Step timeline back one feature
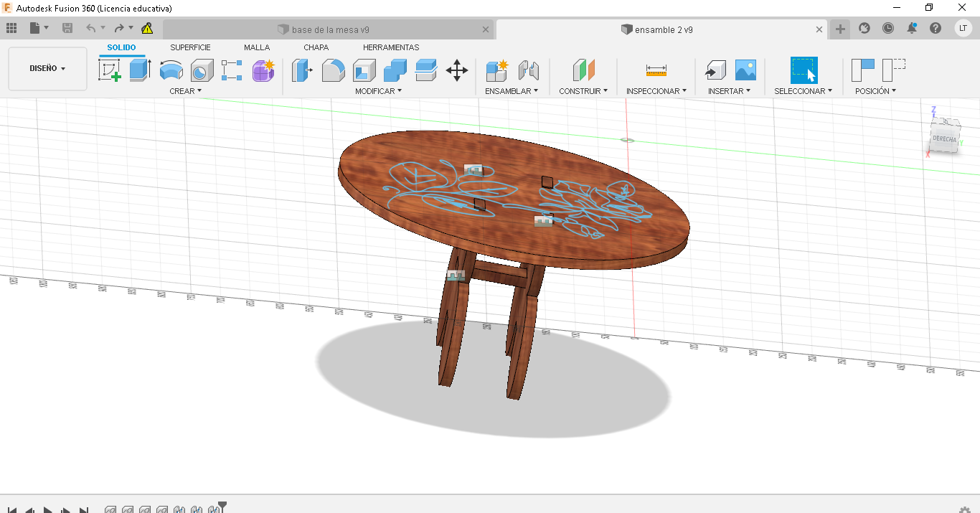 pos(30,510)
